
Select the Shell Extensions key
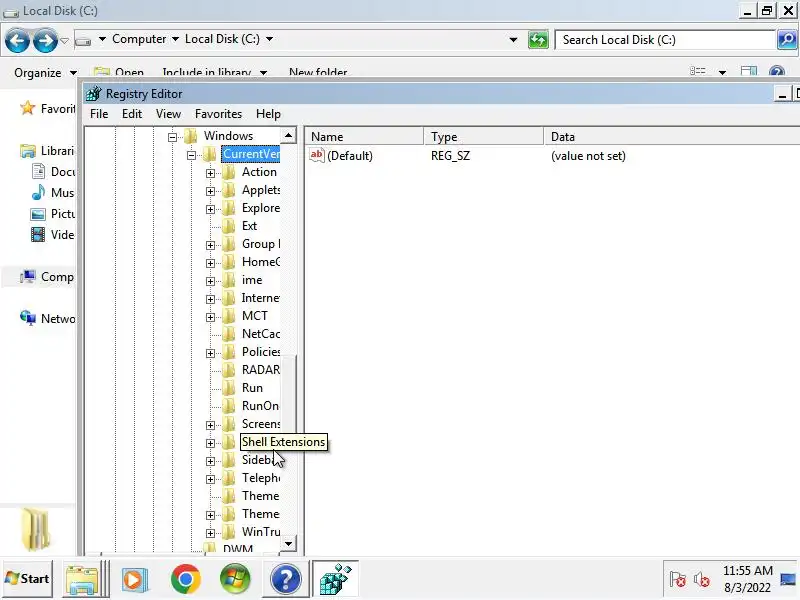[x=283, y=442]
